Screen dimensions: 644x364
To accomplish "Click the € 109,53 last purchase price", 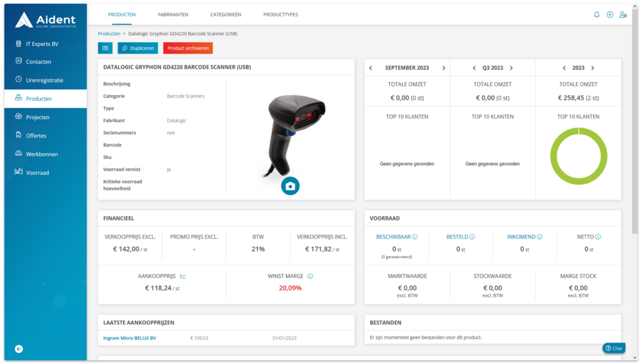I will [199, 338].
